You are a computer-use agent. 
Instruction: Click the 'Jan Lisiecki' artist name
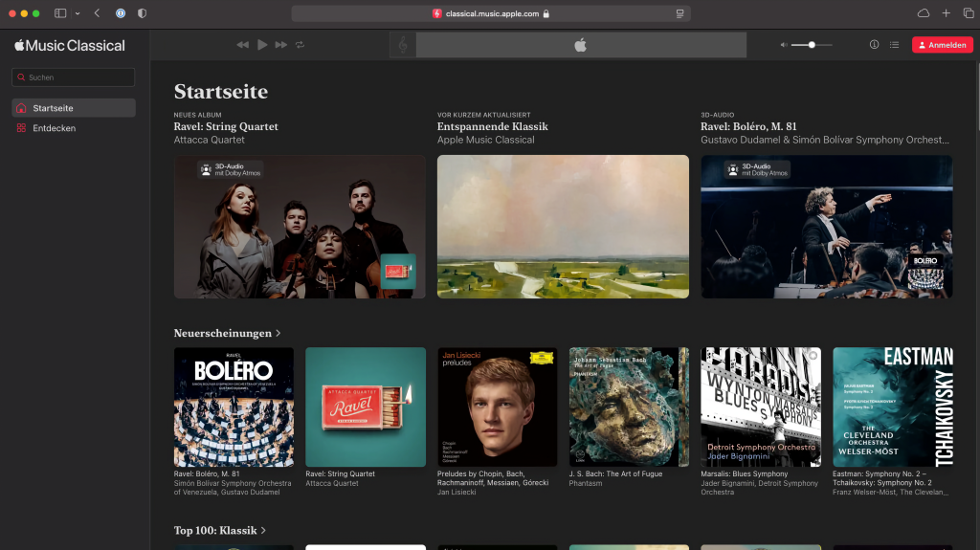click(457, 492)
